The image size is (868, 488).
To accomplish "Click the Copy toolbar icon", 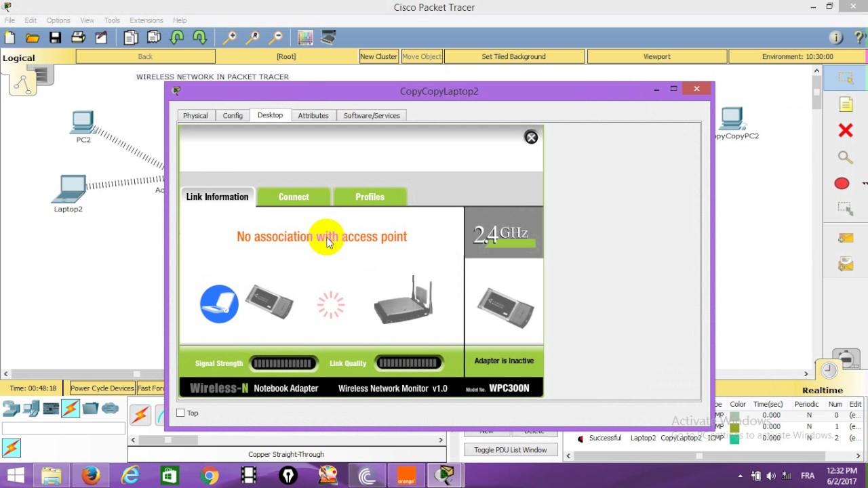I will pyautogui.click(x=131, y=38).
